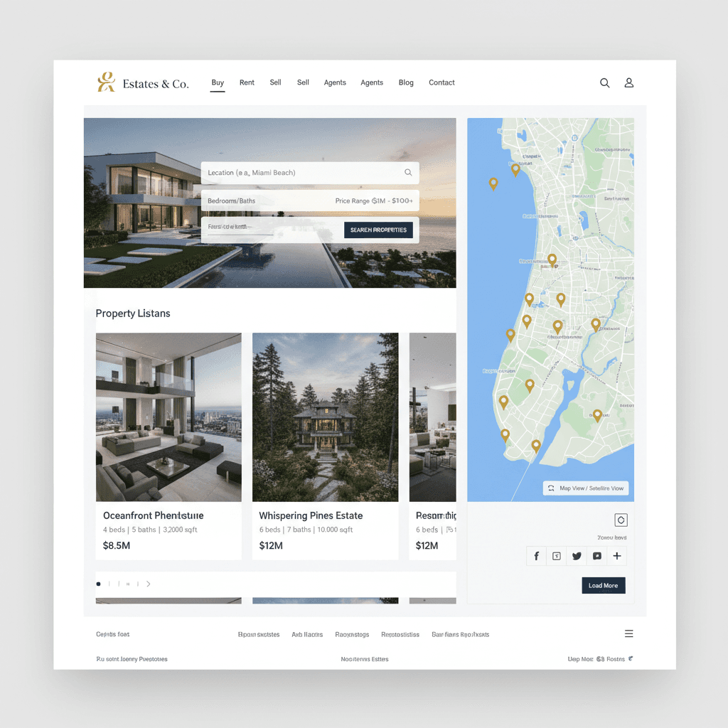Open the Facebook social icon
The height and width of the screenshot is (728, 728).
537,556
